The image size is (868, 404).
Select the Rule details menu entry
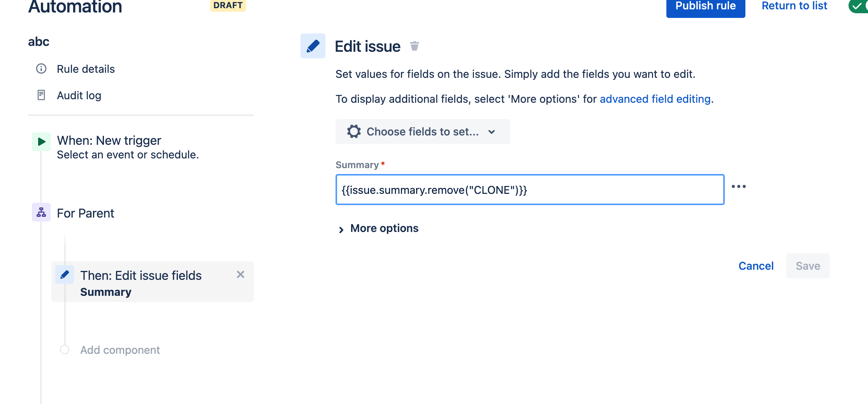(x=86, y=69)
